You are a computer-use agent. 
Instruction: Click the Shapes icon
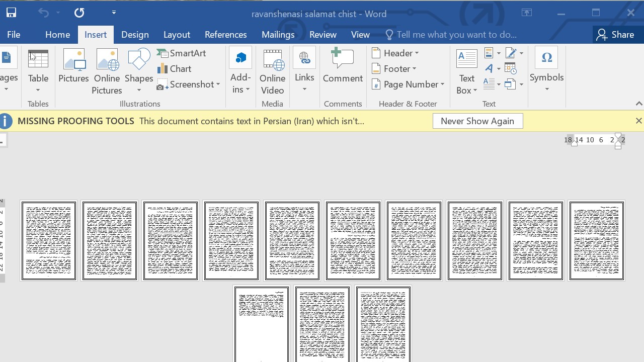click(x=139, y=59)
